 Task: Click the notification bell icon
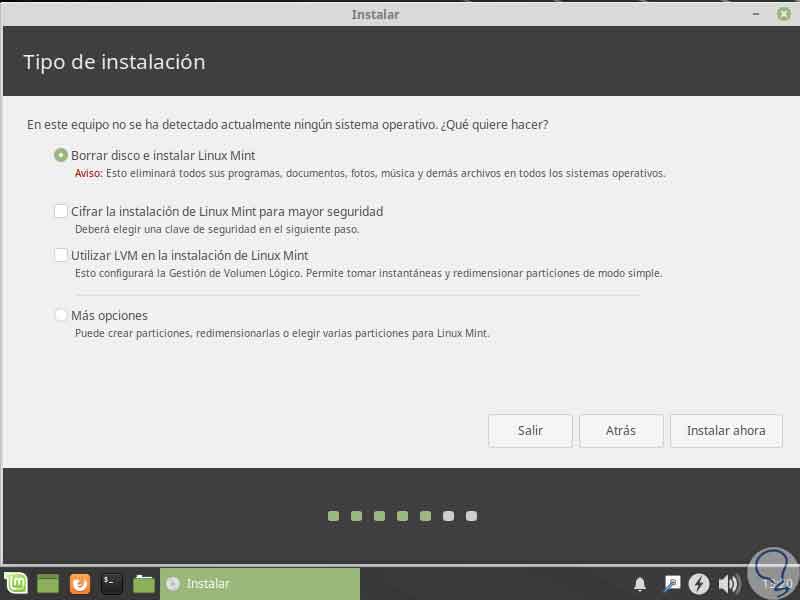640,584
